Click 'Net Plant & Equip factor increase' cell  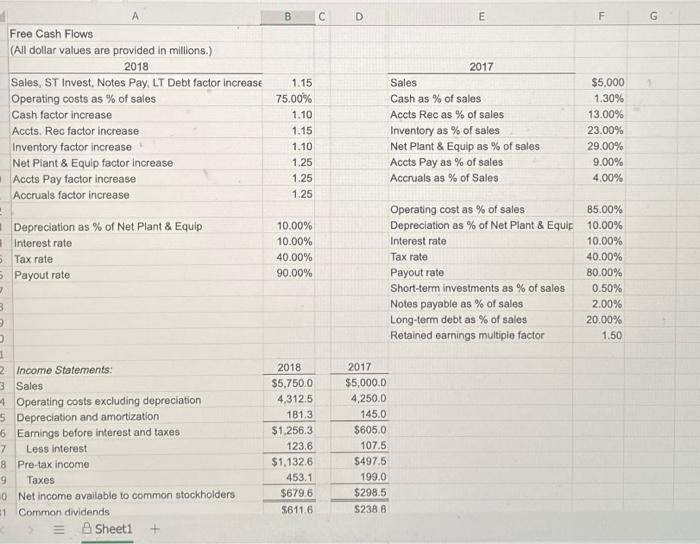pyautogui.click(x=92, y=163)
